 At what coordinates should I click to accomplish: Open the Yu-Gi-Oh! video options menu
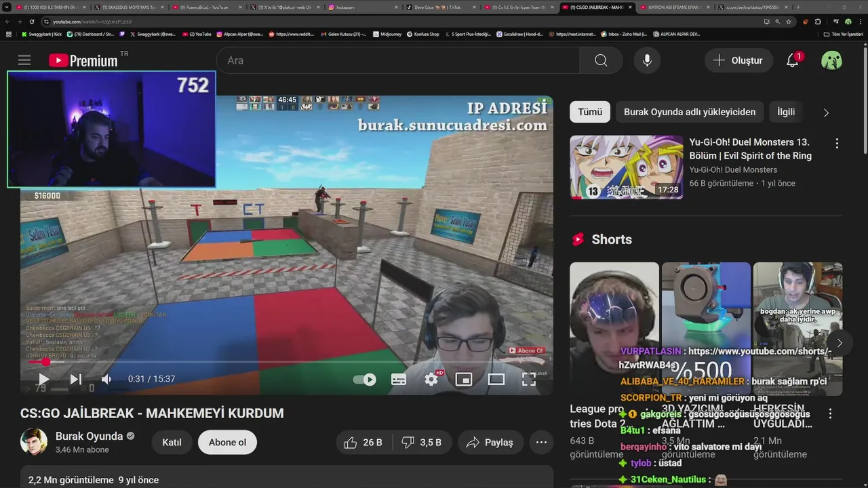click(837, 144)
